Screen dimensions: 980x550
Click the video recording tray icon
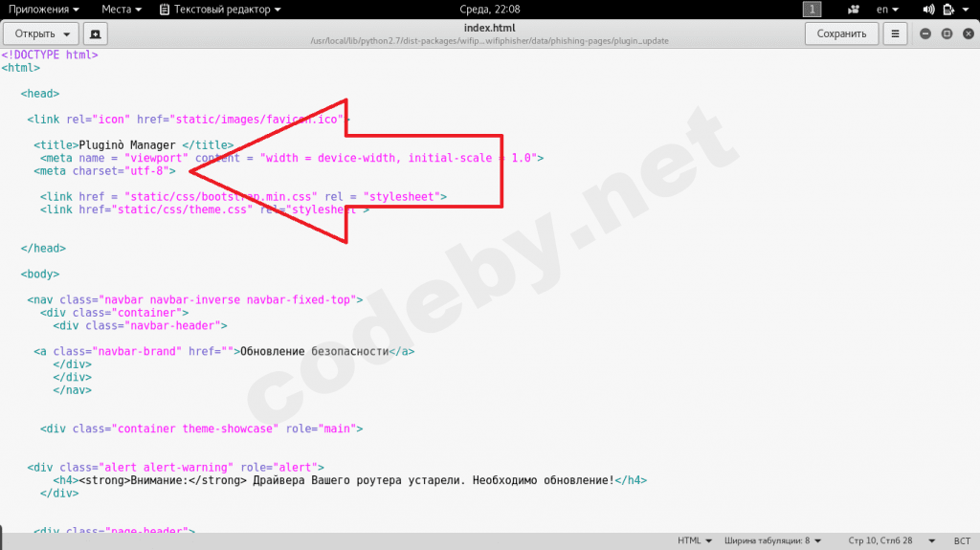pyautogui.click(x=853, y=10)
